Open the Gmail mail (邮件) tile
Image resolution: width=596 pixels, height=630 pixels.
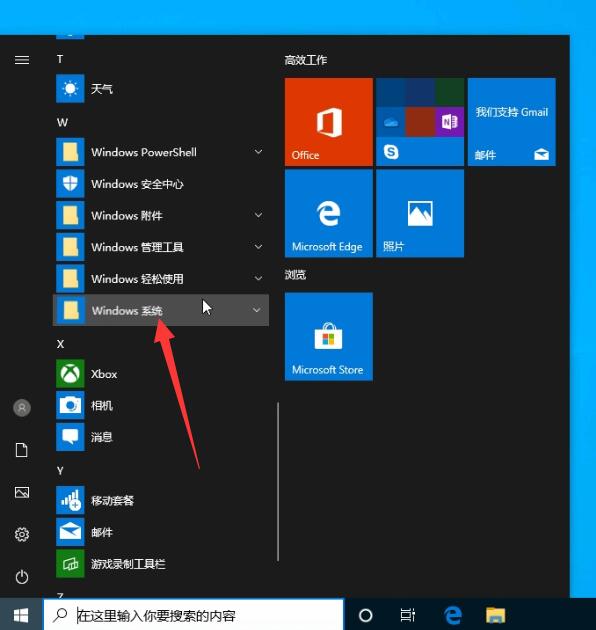512,122
